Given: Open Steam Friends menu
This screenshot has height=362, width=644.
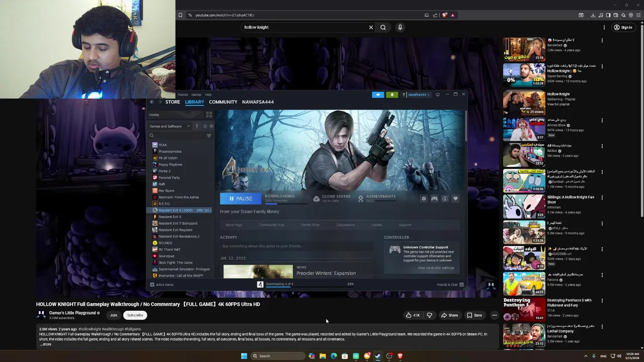Looking at the screenshot, I should (x=183, y=95).
